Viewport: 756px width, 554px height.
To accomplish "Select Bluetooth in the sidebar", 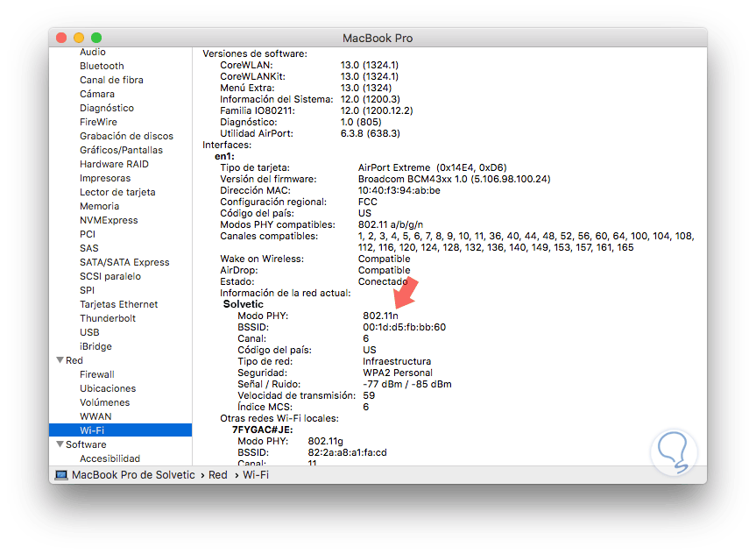I will (x=102, y=66).
